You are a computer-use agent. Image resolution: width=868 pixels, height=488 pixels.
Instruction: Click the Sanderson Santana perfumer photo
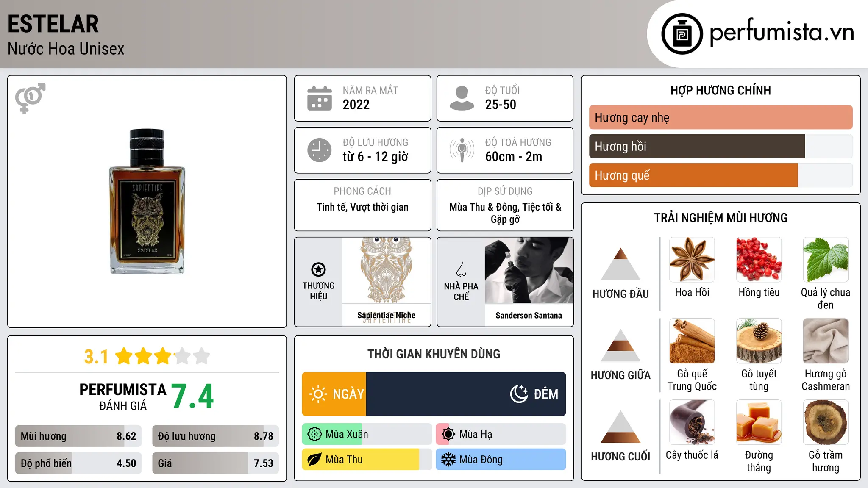[529, 270]
